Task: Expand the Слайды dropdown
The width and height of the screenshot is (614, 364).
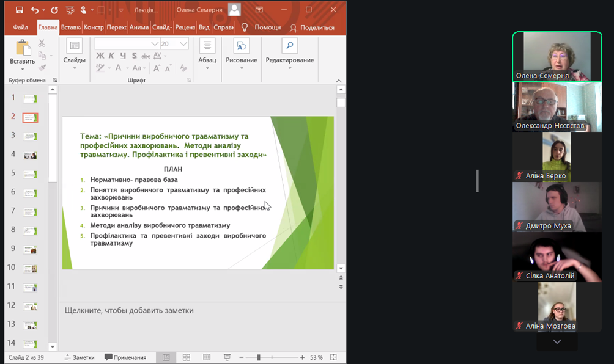Action: (75, 68)
